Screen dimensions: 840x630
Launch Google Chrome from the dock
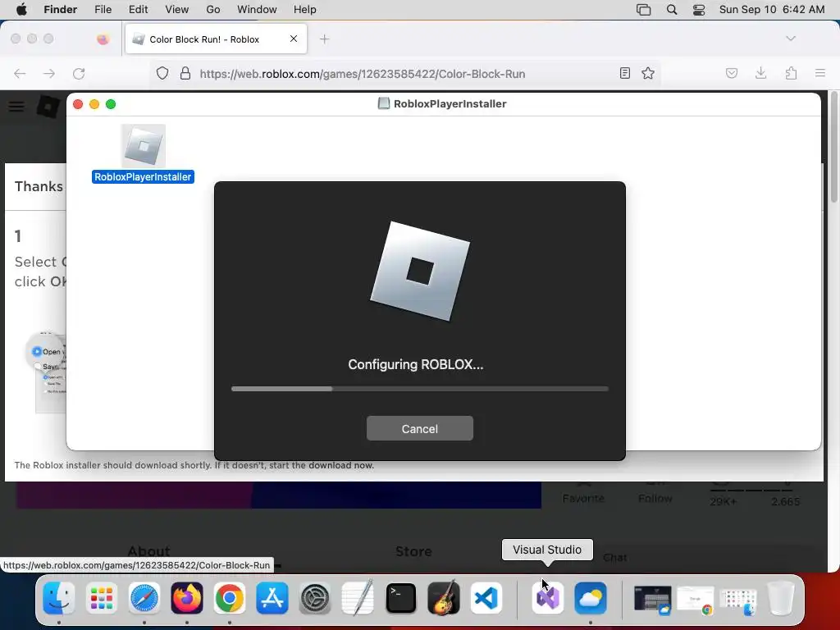pyautogui.click(x=230, y=598)
